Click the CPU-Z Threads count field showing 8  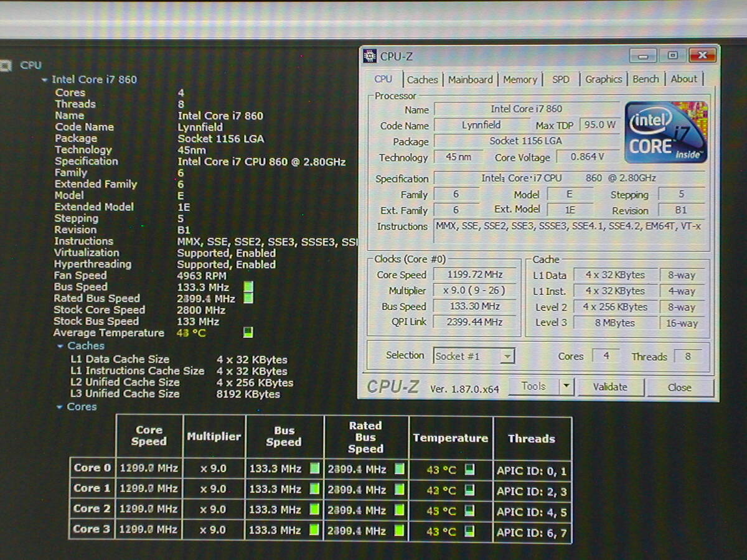[688, 357]
